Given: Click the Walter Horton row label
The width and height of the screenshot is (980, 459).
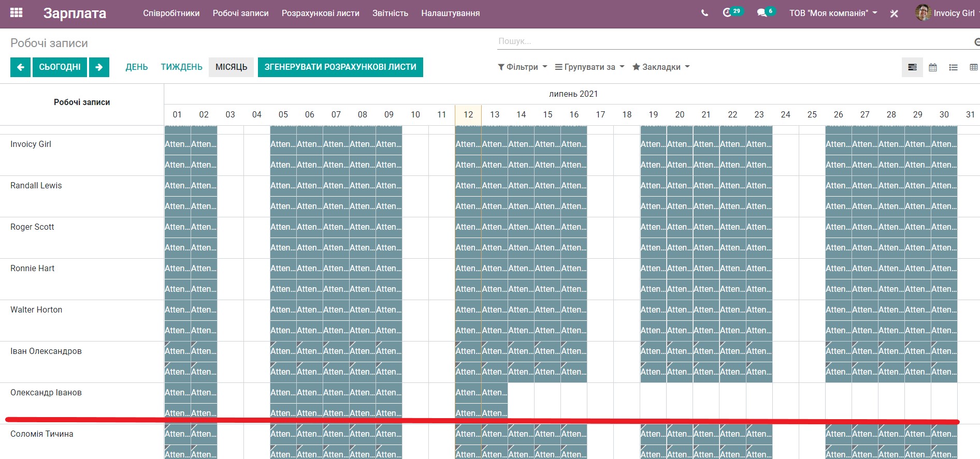Looking at the screenshot, I should click(36, 310).
